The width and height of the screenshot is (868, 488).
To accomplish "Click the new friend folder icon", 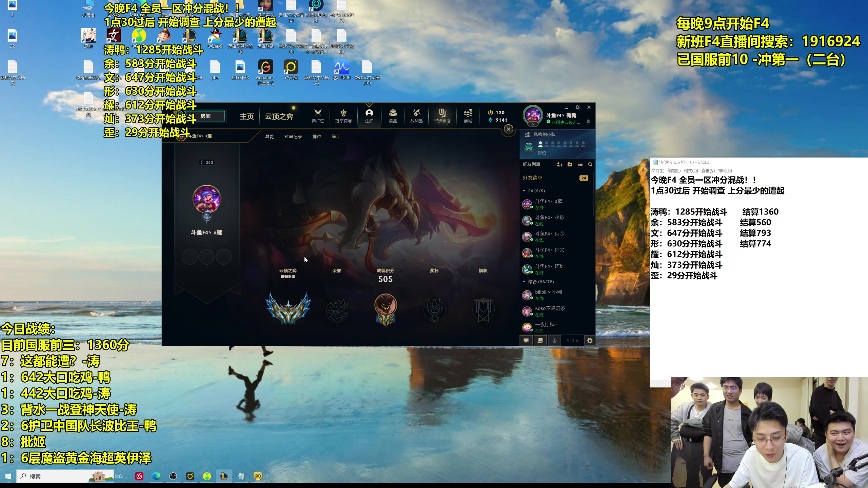I will 570,164.
